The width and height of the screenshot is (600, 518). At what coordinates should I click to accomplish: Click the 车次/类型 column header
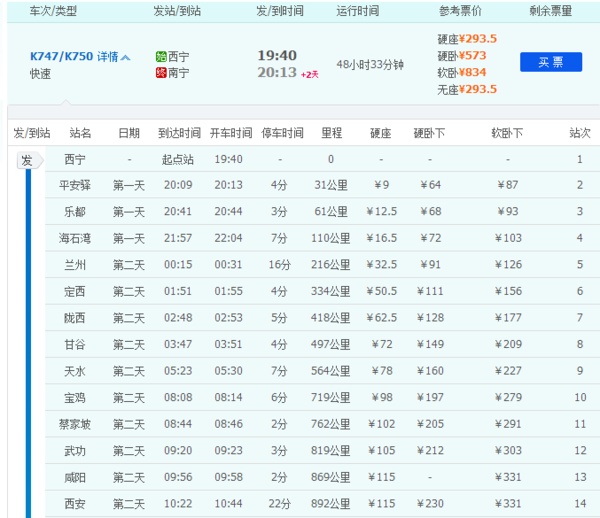(x=53, y=11)
